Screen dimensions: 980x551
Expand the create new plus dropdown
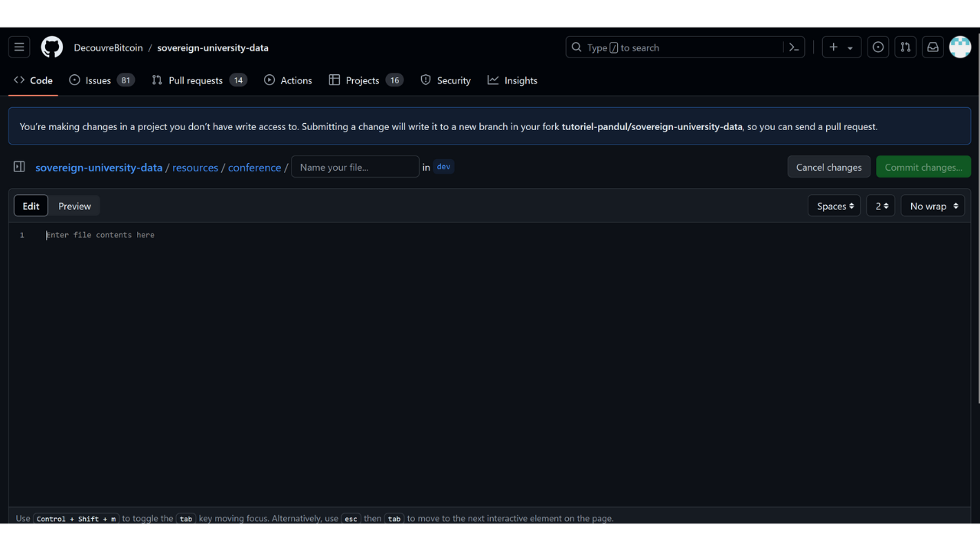pyautogui.click(x=841, y=47)
